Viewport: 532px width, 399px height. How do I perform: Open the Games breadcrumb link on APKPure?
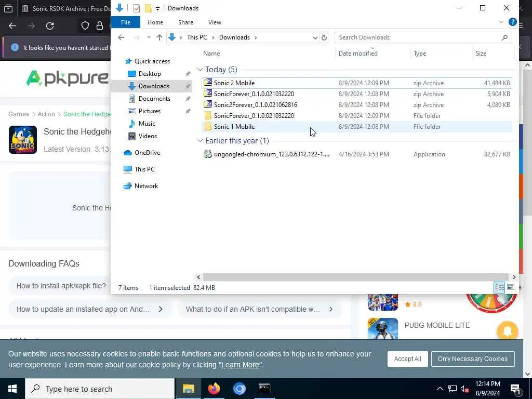click(19, 114)
